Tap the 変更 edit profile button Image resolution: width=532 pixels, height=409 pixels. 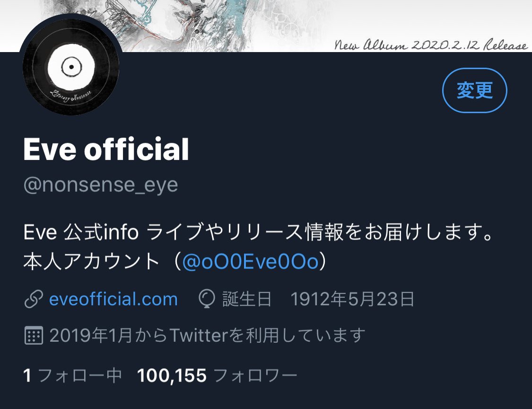475,90
